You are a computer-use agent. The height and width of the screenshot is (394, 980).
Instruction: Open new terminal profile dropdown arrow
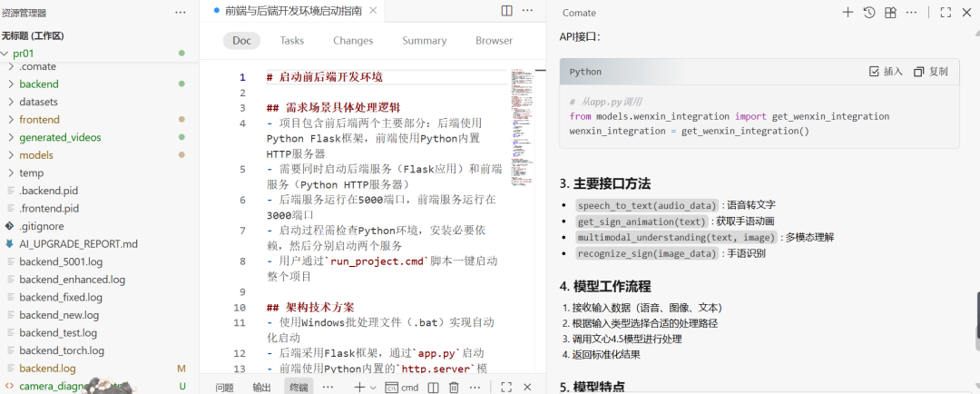click(373, 387)
